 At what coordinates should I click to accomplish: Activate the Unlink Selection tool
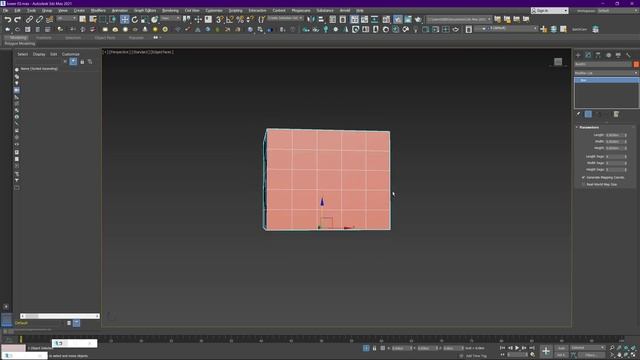tap(39, 19)
